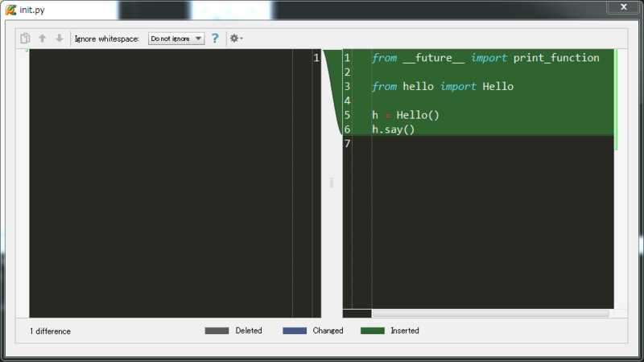Viewport: 644px width, 362px height.
Task: Jump to next difference with down arrow
Action: click(59, 38)
